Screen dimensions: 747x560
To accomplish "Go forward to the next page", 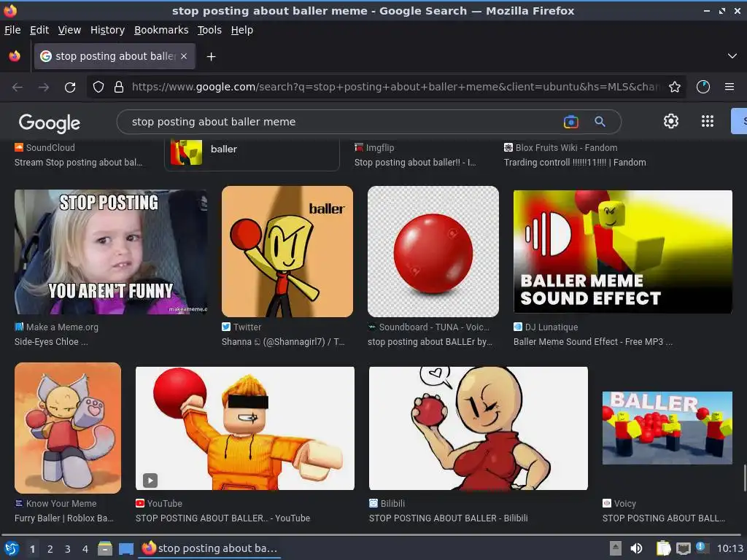I will click(44, 87).
